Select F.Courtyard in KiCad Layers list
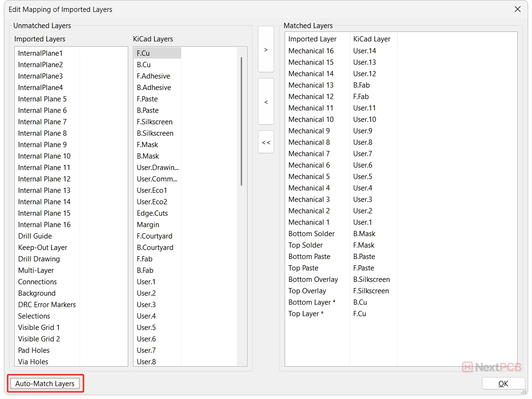Image resolution: width=532 pixels, height=399 pixels. point(154,236)
